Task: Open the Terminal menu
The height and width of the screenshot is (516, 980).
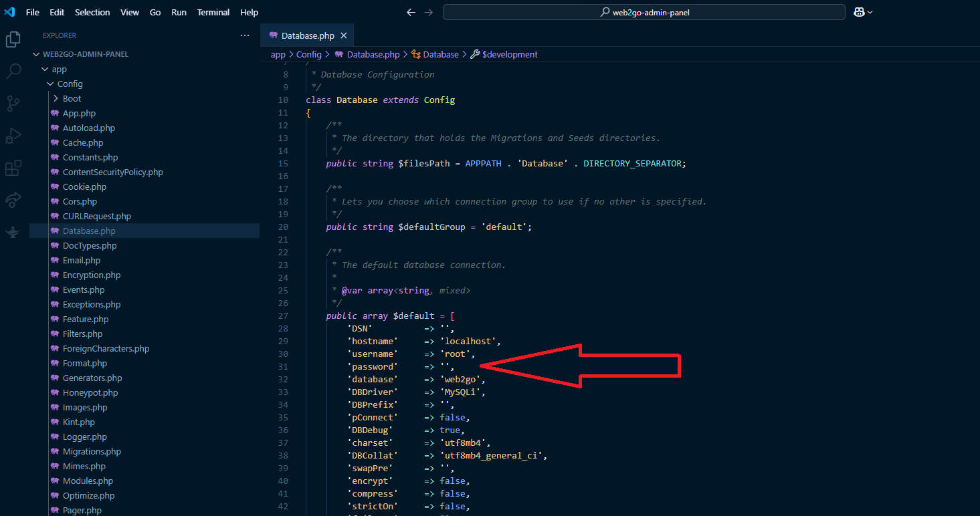Action: pos(213,12)
